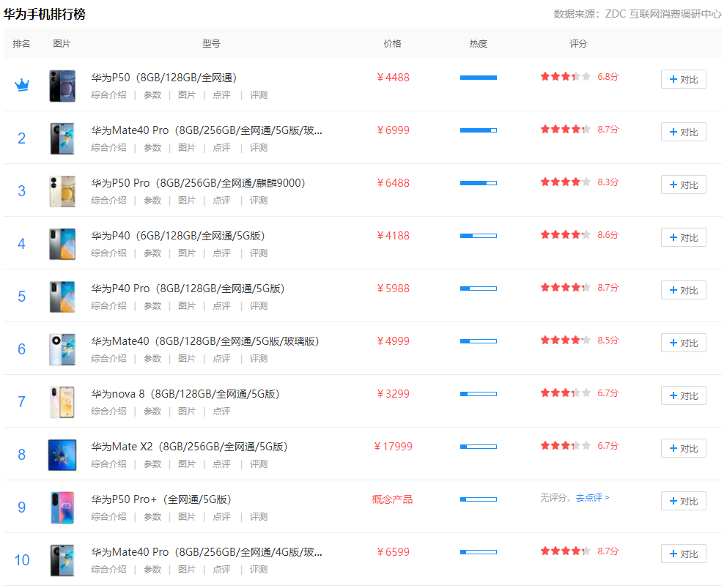
Task: Click the 热度 column header
Action: pos(478,43)
